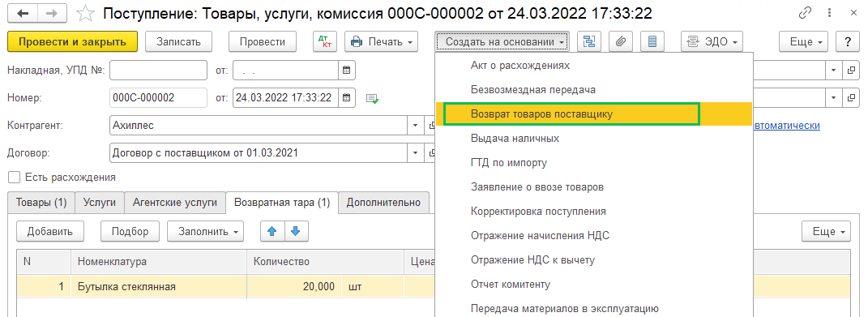Click the Подбор button
The image size is (868, 317).
tap(130, 232)
